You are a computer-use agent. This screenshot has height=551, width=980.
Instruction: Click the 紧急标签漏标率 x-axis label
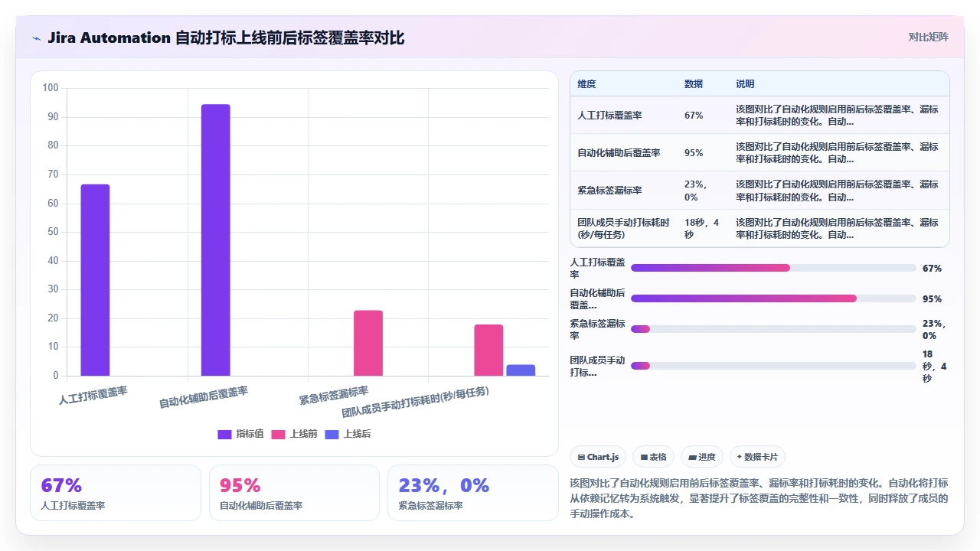tap(334, 395)
